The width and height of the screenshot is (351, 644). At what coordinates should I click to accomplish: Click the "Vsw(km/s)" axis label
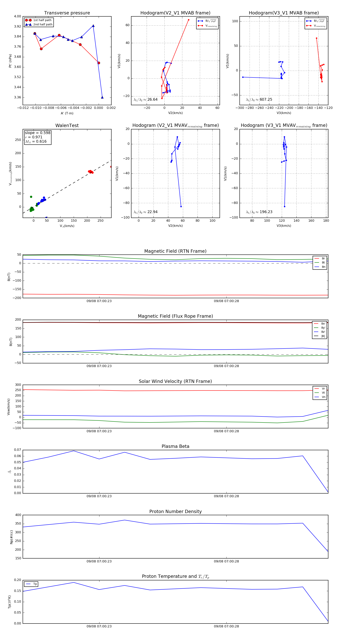(x=9, y=407)
